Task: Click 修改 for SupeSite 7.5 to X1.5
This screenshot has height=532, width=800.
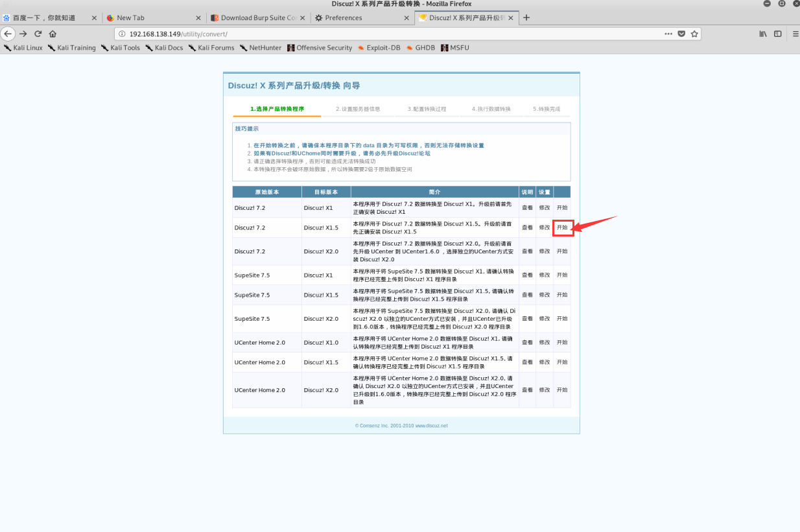Action: [x=545, y=295]
